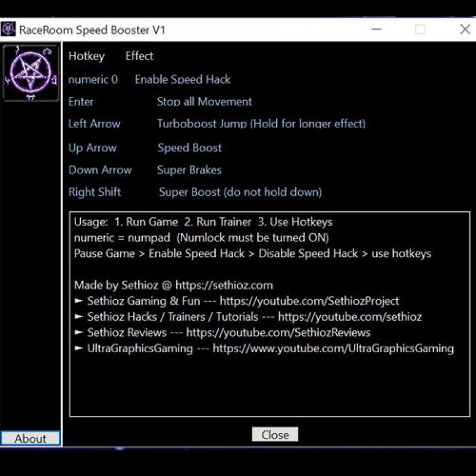Click the arrow bullet before Sethioz Gaming & Fun
This screenshot has width=476, height=476.
[79, 301]
